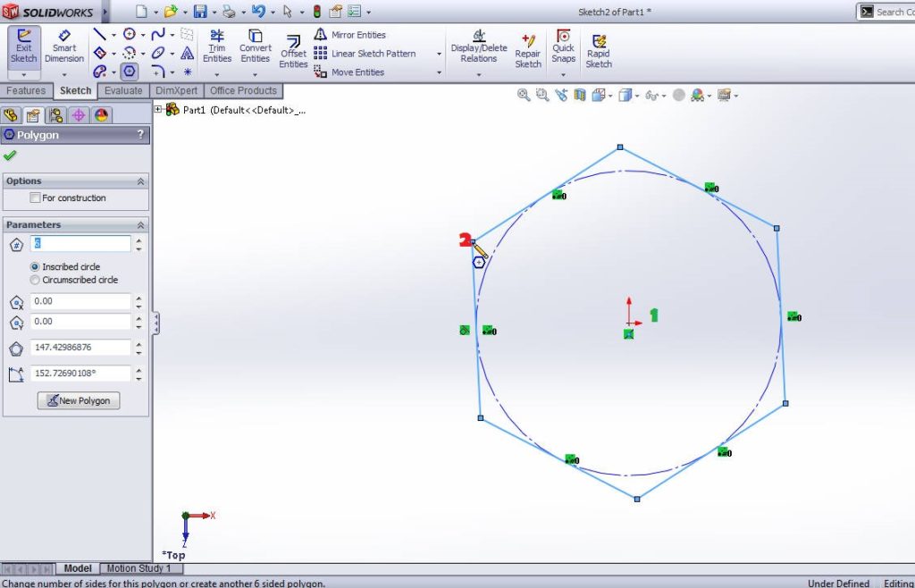Image resolution: width=915 pixels, height=588 pixels.
Task: Enable the For construction checkbox
Action: [35, 197]
